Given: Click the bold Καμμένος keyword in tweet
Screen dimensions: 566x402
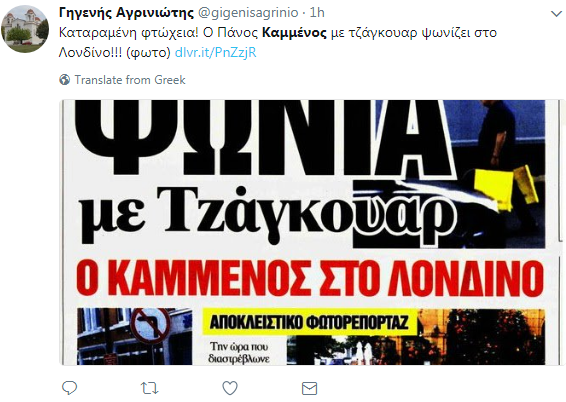Looking at the screenshot, I should 294,33.
